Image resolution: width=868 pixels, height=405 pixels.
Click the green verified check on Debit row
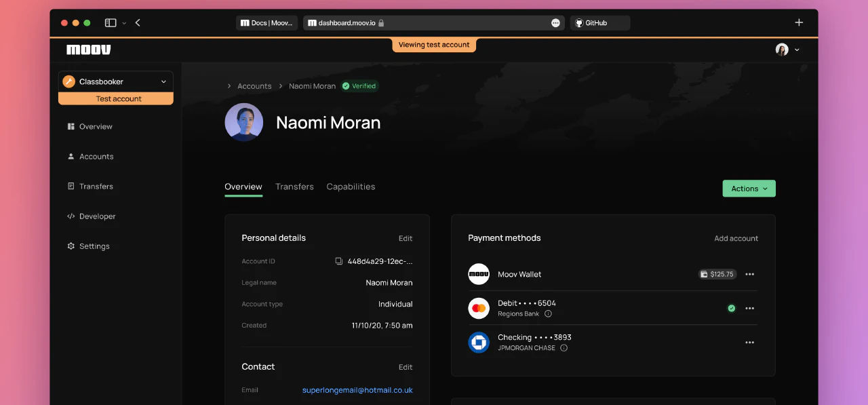point(731,308)
